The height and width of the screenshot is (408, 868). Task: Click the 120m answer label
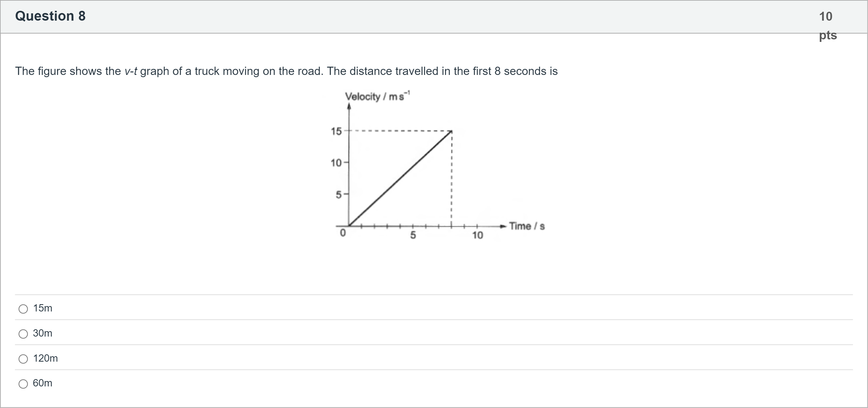coord(45,358)
